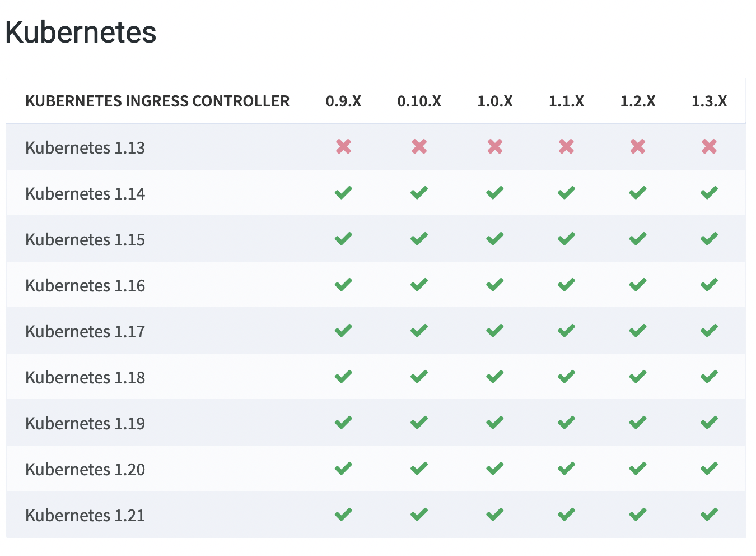Click the Kubernetes 1.19 row label
The height and width of the screenshot is (556, 756).
(x=85, y=424)
